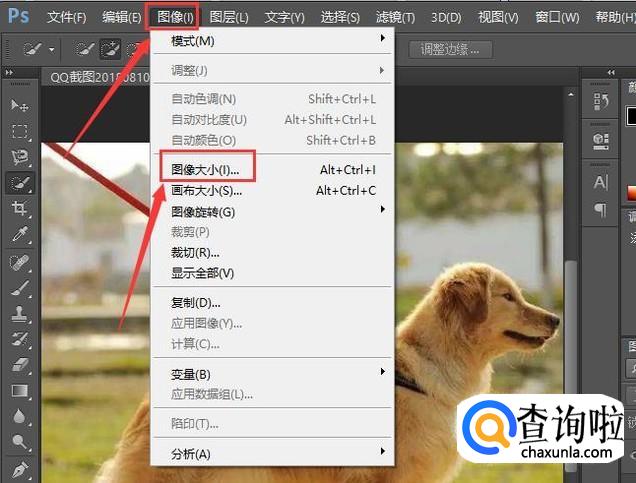Screen dimensions: 636x483
Task: Select the Lasso tool in left toolbar
Action: click(19, 157)
